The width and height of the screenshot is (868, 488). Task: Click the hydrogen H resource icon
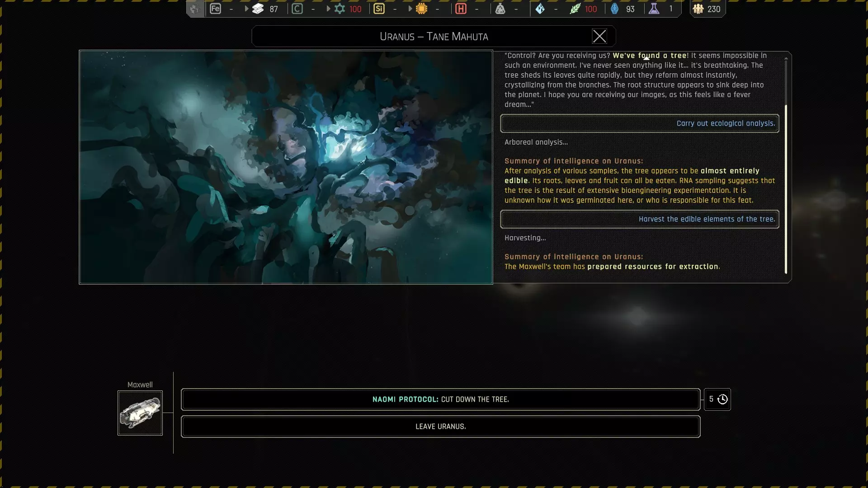click(461, 9)
